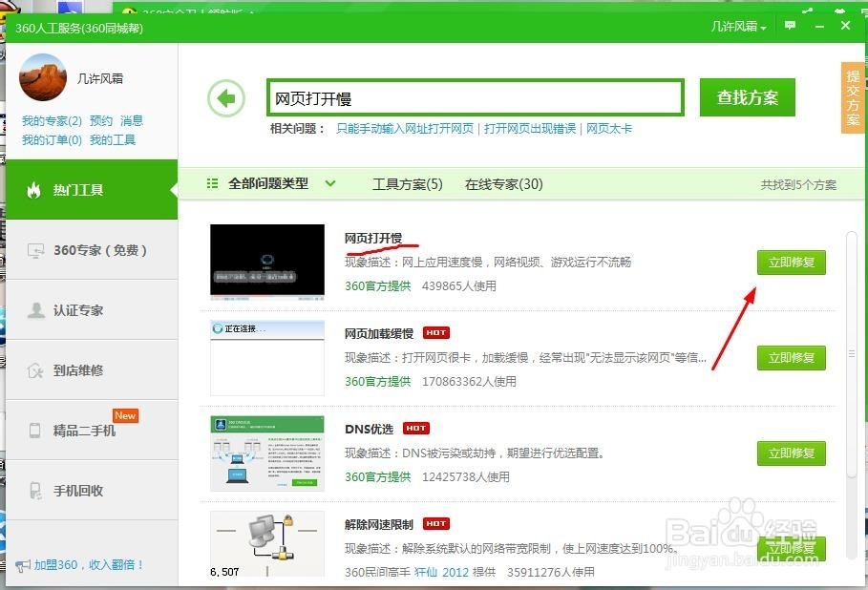Click the 共找到5个方案 result count text
The width and height of the screenshot is (868, 590).
coord(798,185)
